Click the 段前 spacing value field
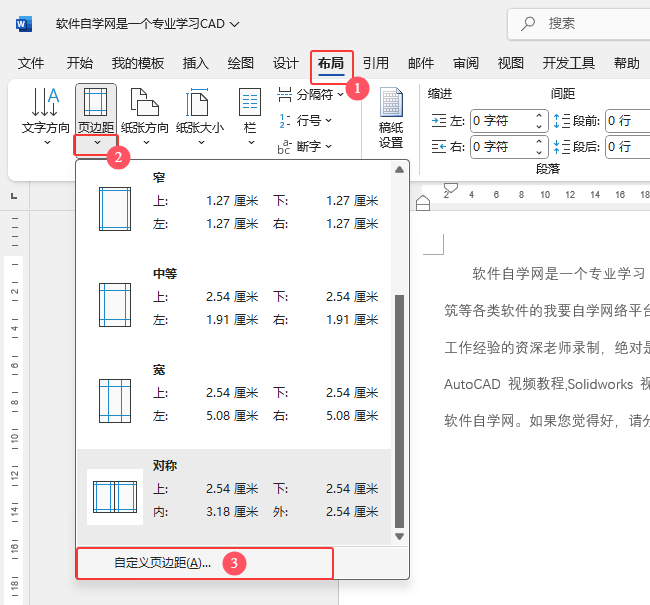650x605 pixels. coord(628,121)
